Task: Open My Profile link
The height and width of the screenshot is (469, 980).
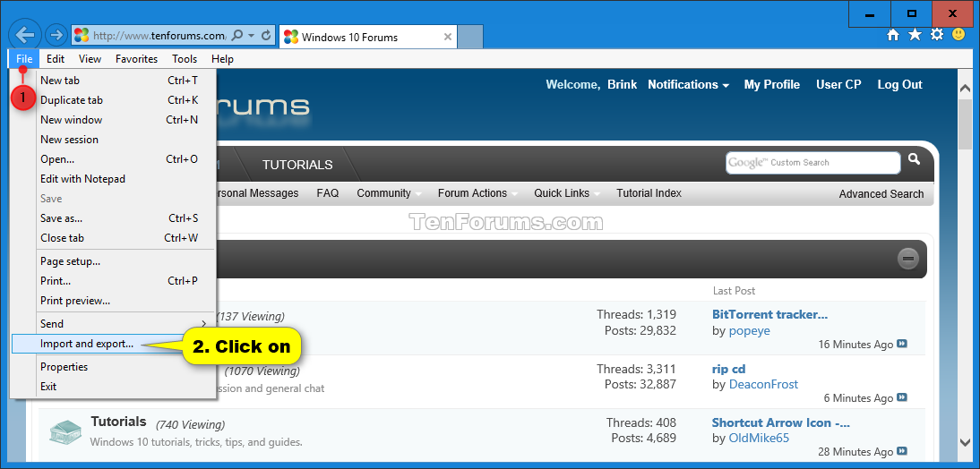Action: pyautogui.click(x=772, y=85)
